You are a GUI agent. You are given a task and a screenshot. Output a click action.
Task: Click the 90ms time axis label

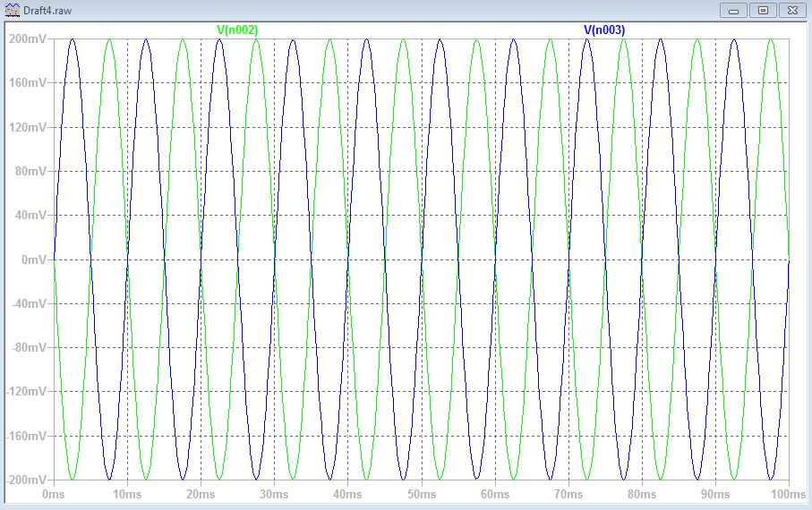pyautogui.click(x=715, y=495)
